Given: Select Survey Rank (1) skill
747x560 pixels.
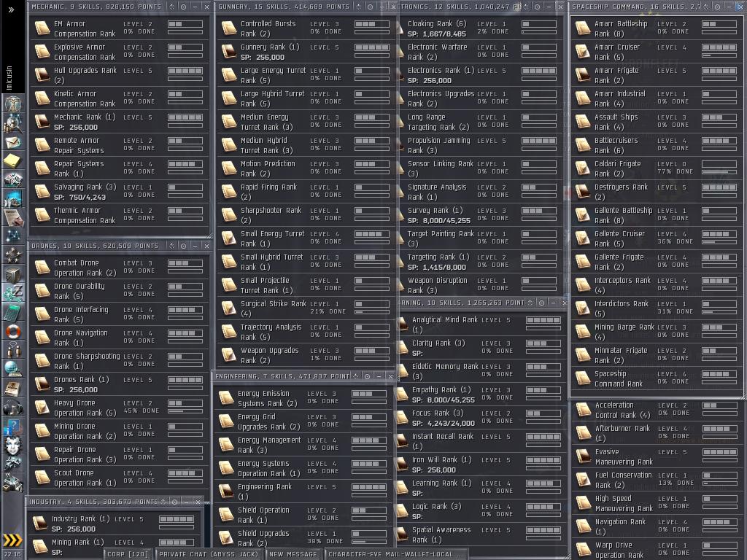Looking at the screenshot, I should click(481, 215).
